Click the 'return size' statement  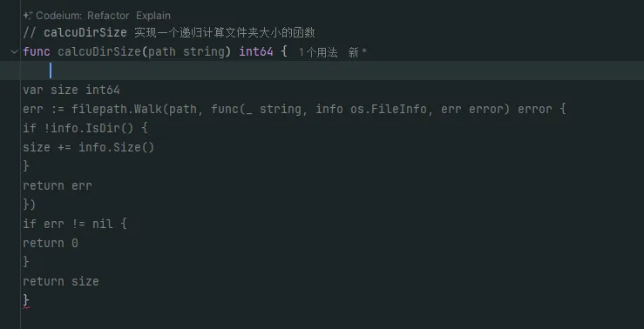click(x=61, y=281)
